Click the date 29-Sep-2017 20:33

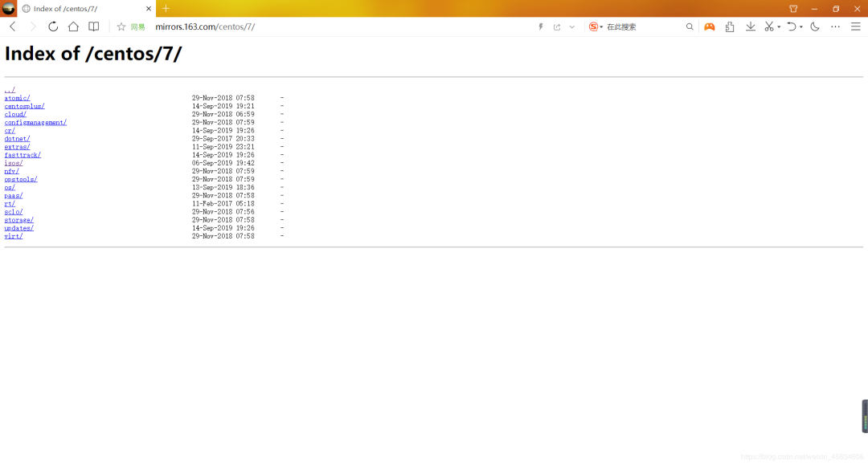click(223, 139)
